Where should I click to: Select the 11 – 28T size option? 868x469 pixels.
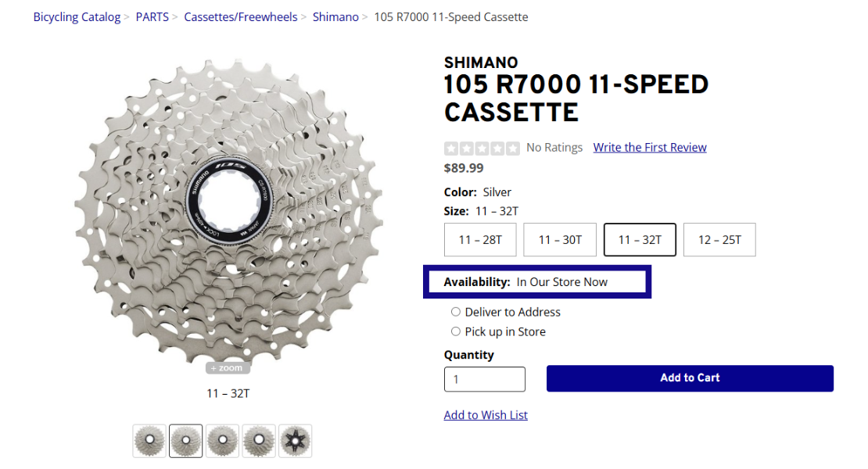click(x=479, y=239)
